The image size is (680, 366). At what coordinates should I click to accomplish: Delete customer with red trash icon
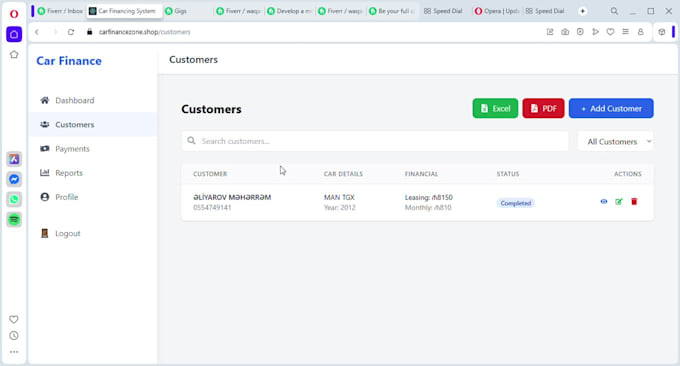634,202
